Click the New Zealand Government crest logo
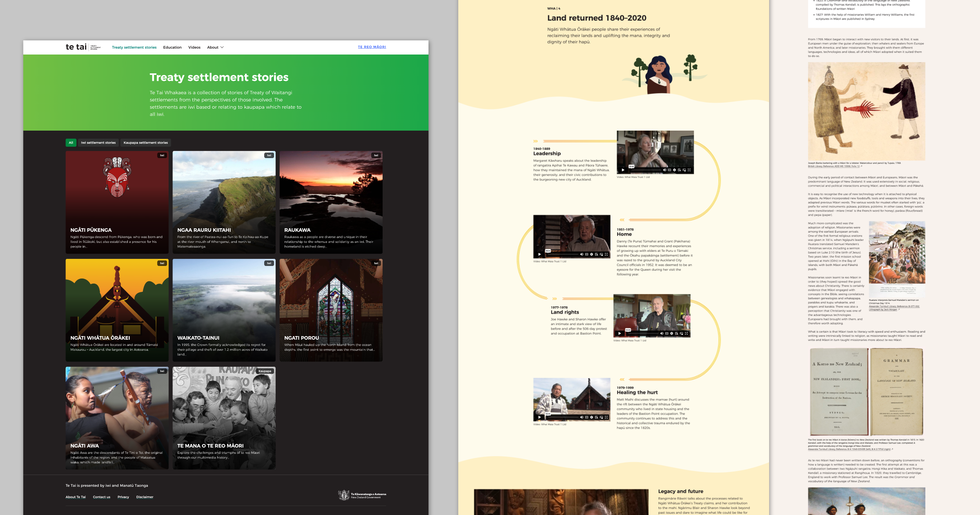 tap(344, 495)
